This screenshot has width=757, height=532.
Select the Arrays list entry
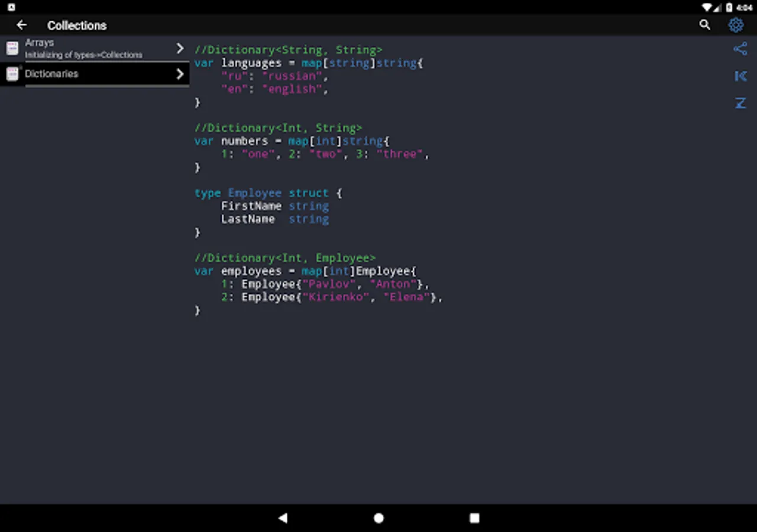coord(95,48)
